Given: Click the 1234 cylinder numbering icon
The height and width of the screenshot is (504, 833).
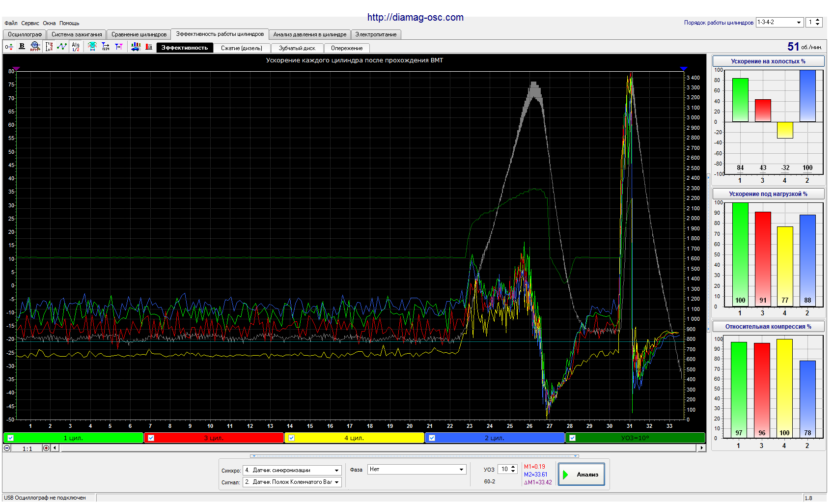Looking at the screenshot, I should pyautogui.click(x=106, y=47).
